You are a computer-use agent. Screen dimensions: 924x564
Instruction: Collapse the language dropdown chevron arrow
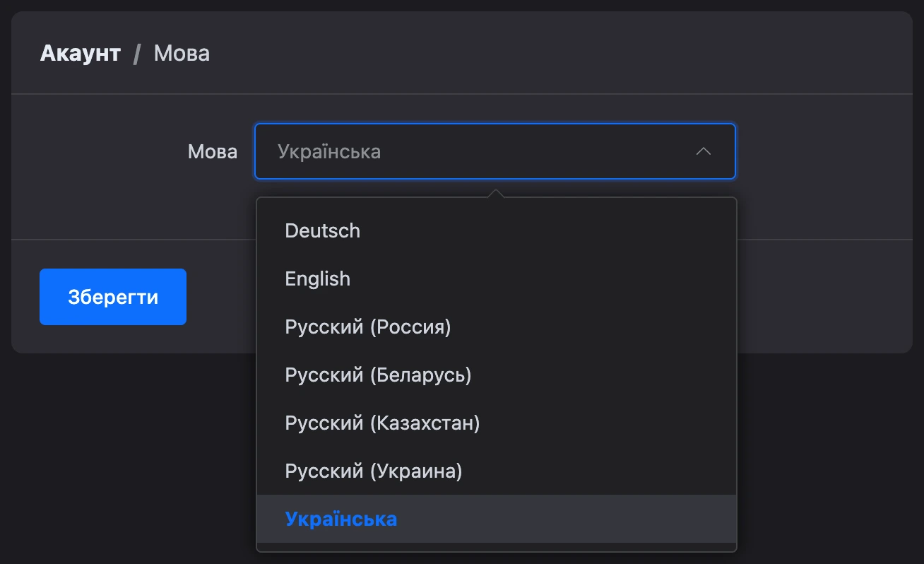click(703, 151)
